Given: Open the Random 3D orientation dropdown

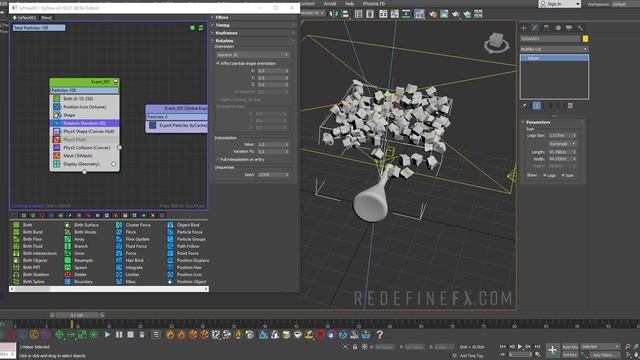Looking at the screenshot, I should 252,55.
